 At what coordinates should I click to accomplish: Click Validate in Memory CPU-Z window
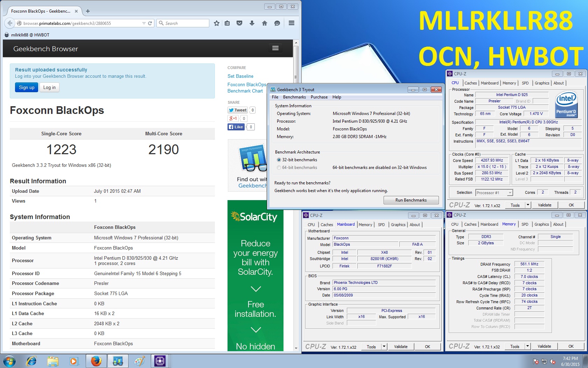tap(544, 346)
